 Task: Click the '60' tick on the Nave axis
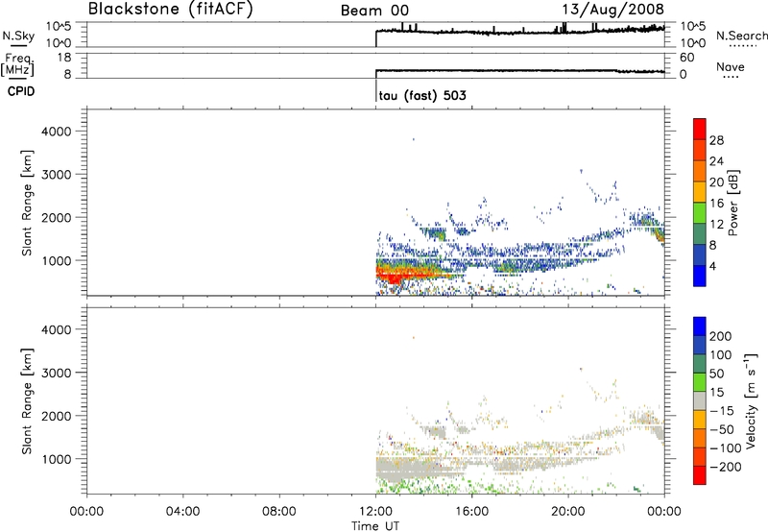686,58
